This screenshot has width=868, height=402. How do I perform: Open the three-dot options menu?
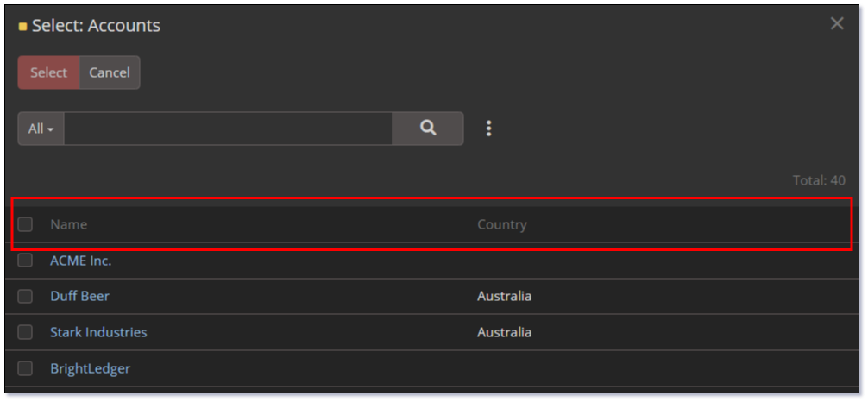pos(488,129)
